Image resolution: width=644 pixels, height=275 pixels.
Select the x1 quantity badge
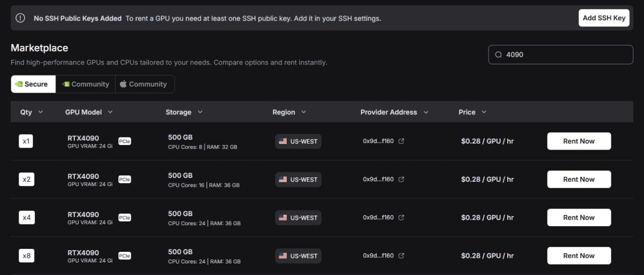27,142
